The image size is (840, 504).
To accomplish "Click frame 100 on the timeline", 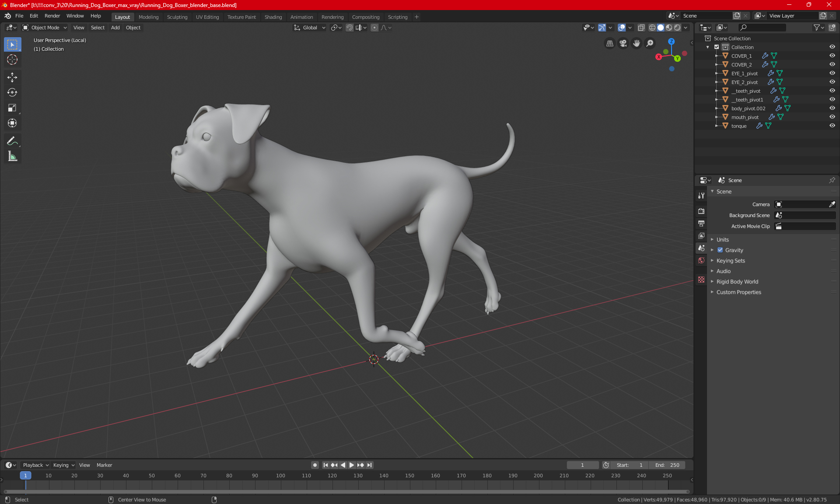I will 280,476.
